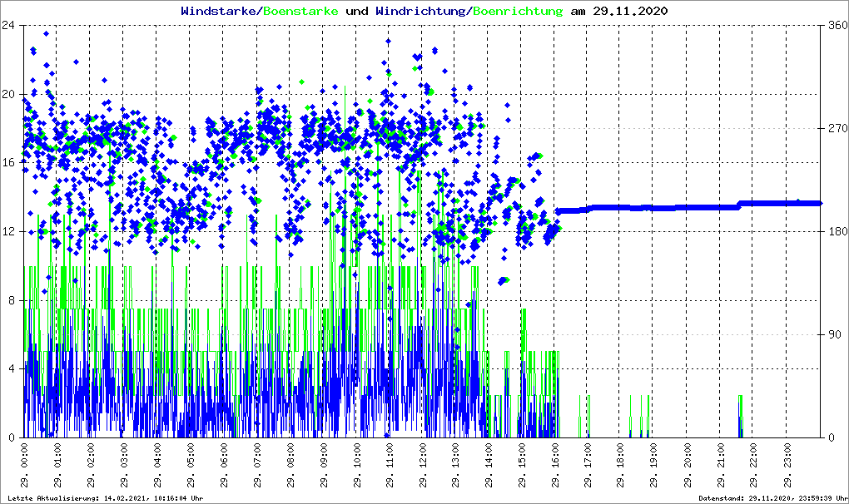The height and width of the screenshot is (504, 849).
Task: Click the right axis label 270
Action: click(837, 129)
